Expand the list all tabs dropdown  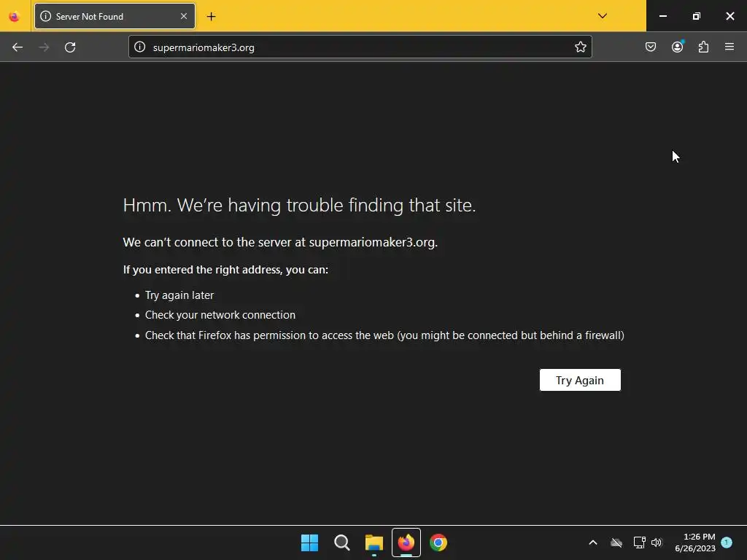click(x=602, y=16)
